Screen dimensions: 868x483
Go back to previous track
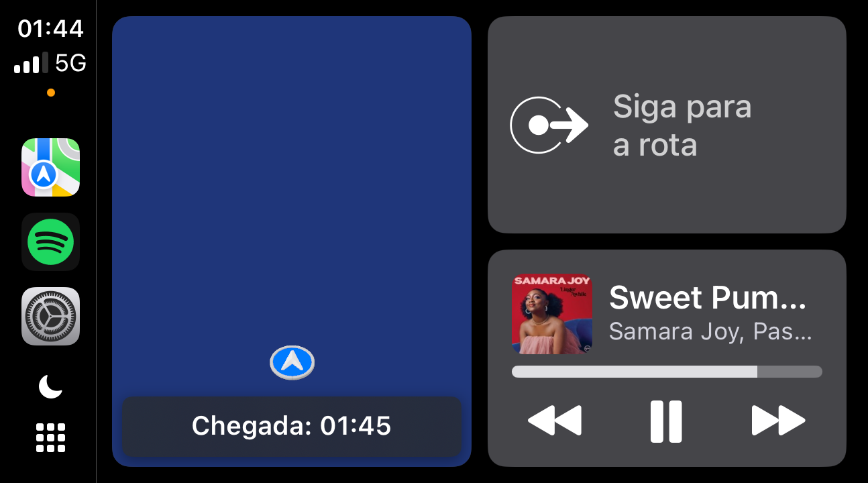[x=555, y=421]
